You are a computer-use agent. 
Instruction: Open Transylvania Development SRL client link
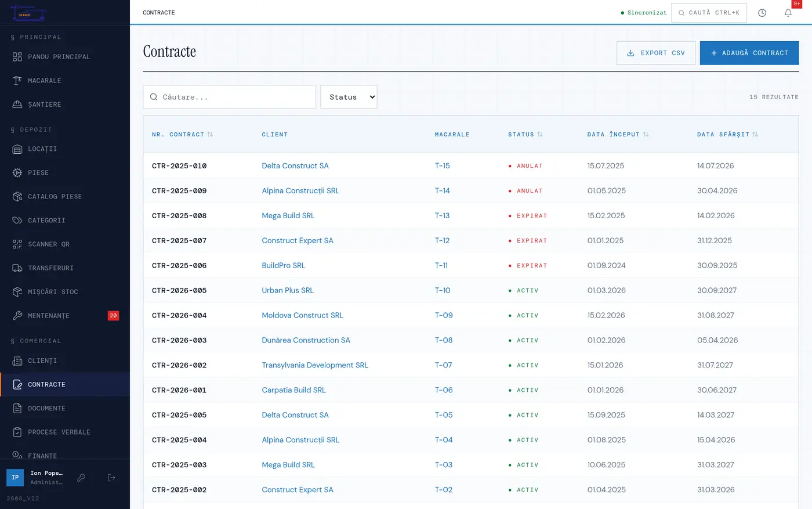coord(315,365)
